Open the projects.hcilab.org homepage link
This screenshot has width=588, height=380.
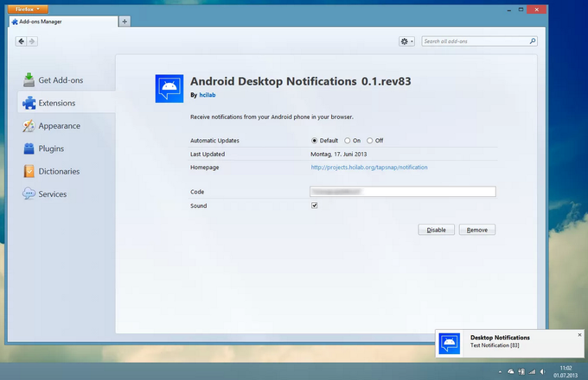pos(369,168)
